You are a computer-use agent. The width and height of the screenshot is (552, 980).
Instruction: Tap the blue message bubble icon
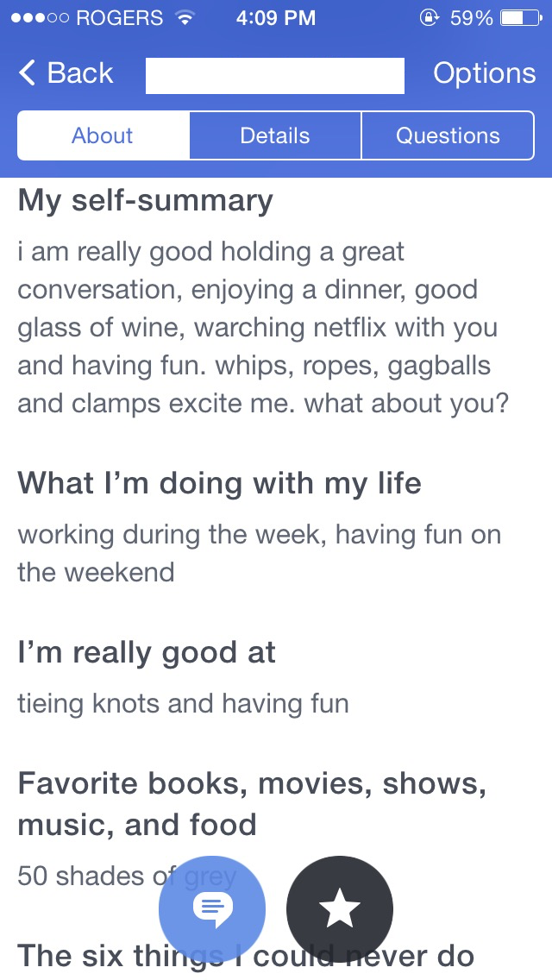coord(212,909)
